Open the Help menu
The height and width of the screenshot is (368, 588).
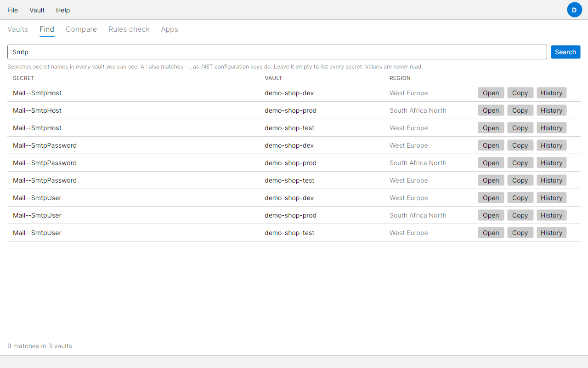(x=63, y=10)
